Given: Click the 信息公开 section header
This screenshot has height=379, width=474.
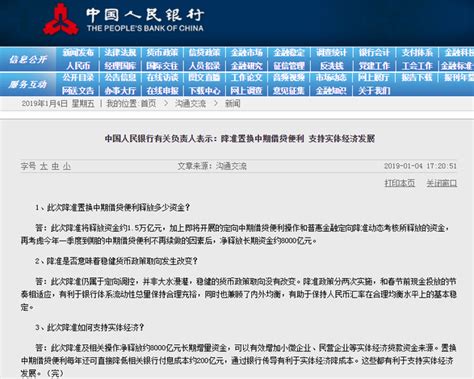Looking at the screenshot, I should point(28,60).
